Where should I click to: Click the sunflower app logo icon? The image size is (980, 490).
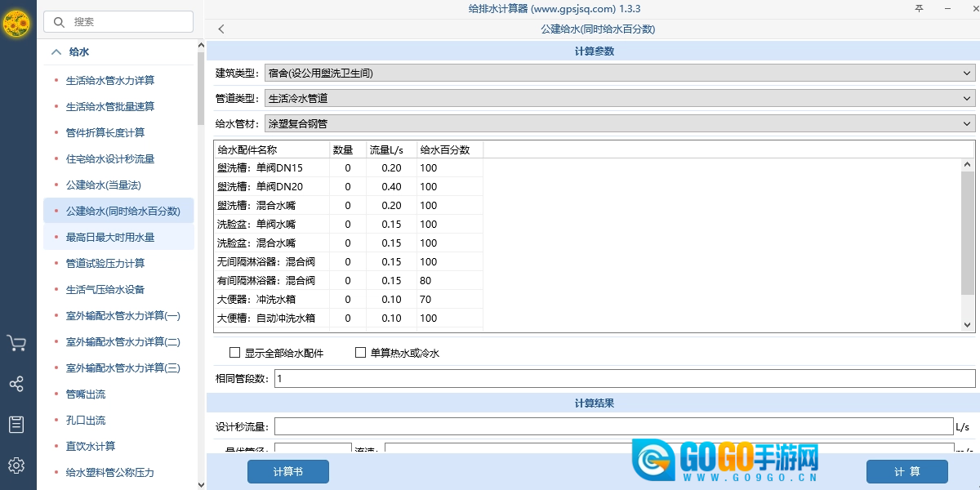(x=16, y=24)
